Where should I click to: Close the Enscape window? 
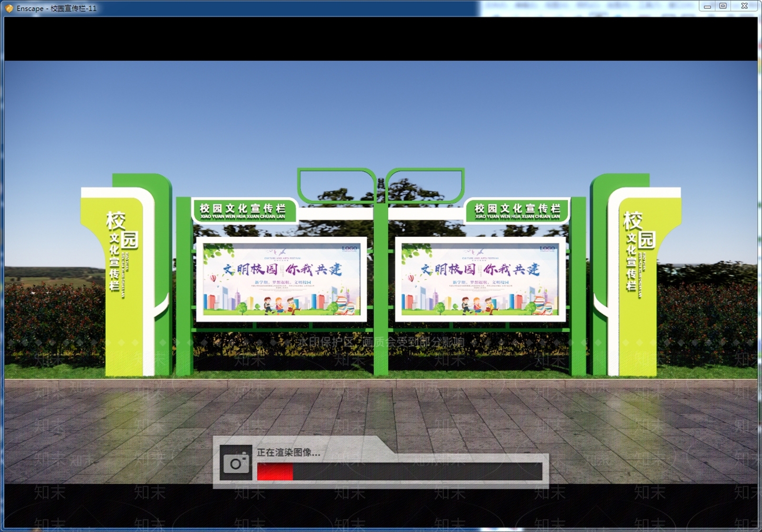pos(745,6)
